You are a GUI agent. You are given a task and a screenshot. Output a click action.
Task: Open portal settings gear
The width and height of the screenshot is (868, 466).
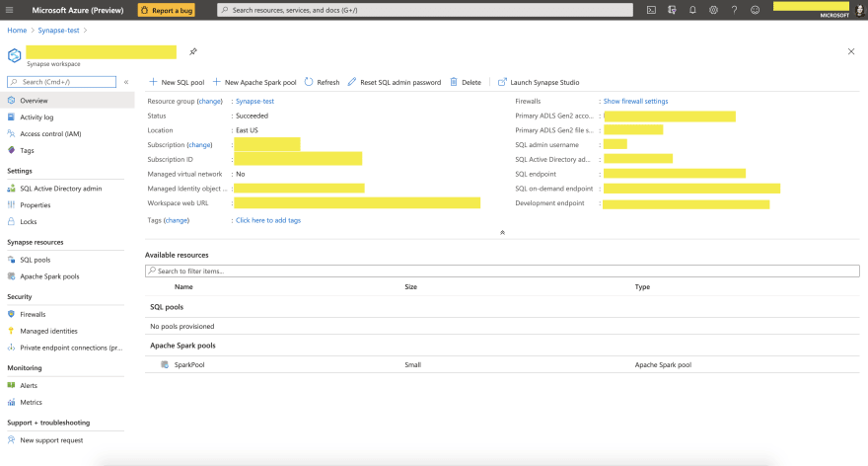pos(713,10)
